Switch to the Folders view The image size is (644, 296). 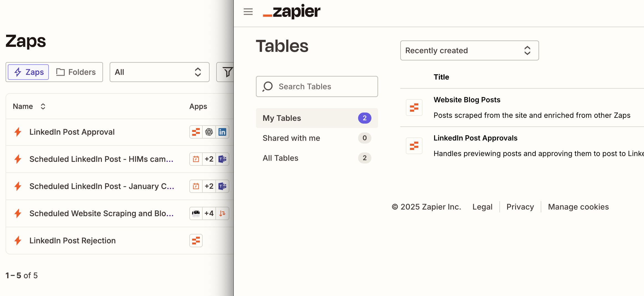(x=77, y=72)
